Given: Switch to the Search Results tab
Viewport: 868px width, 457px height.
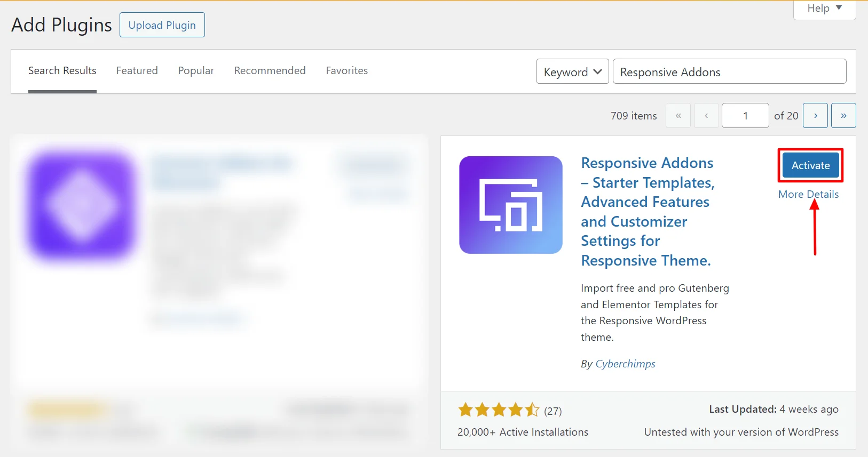Looking at the screenshot, I should coord(62,71).
